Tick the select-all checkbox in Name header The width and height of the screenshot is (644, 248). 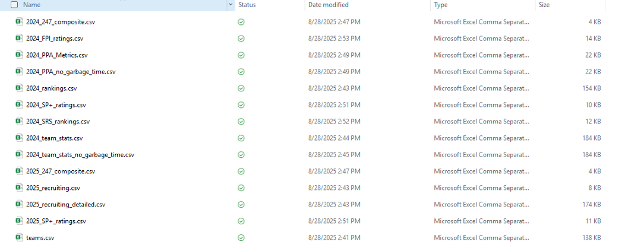point(14,5)
